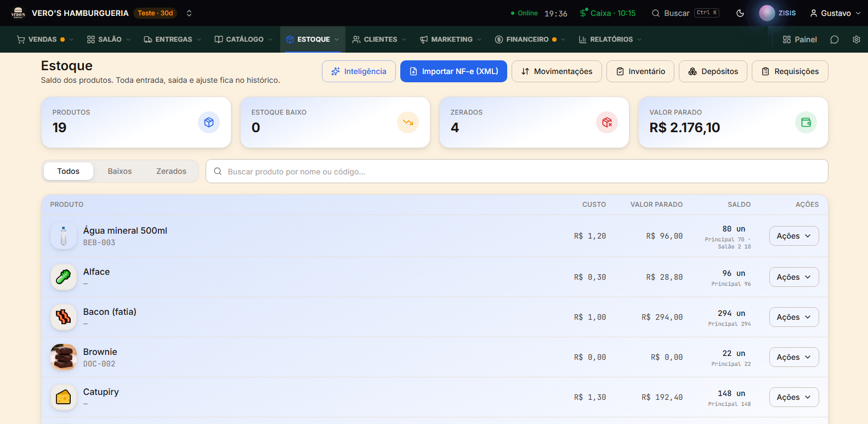Image resolution: width=868 pixels, height=424 pixels.
Task: Click the Marketing megaphone icon
Action: (424, 39)
